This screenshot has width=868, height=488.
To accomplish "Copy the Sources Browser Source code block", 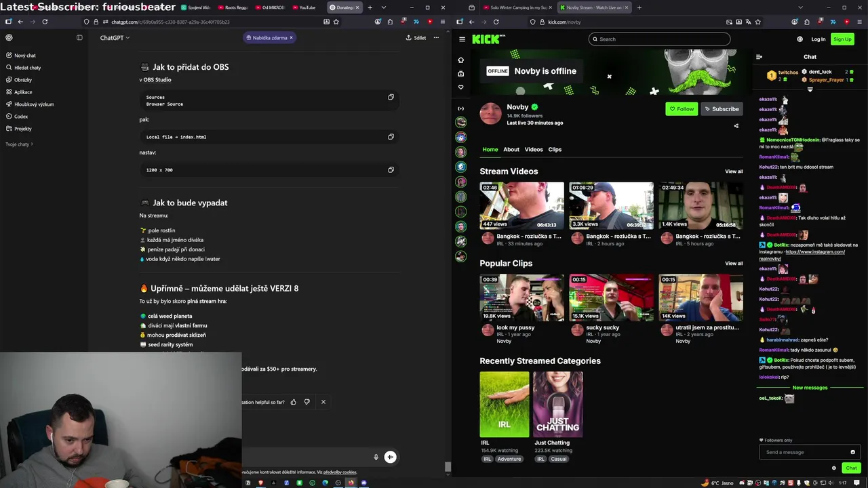I will click(x=391, y=98).
